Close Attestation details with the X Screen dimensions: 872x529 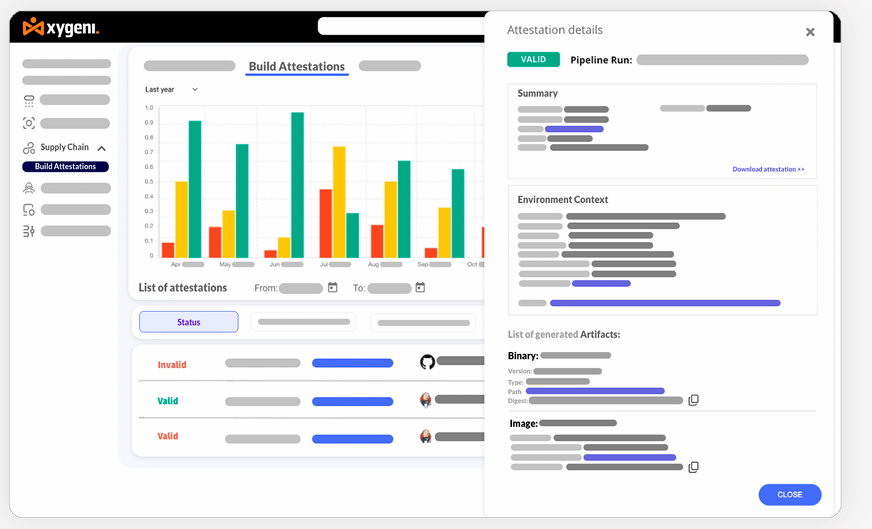[x=810, y=32]
